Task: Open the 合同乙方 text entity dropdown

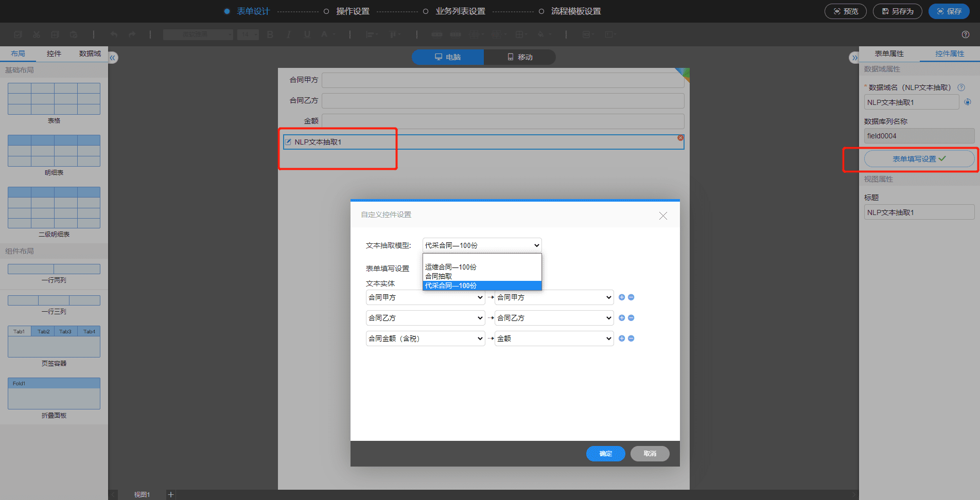Action: (x=426, y=318)
